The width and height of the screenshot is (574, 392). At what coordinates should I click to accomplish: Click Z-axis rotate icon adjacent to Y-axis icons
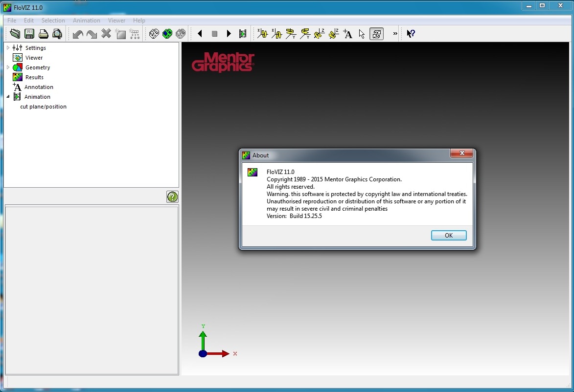[x=319, y=34]
